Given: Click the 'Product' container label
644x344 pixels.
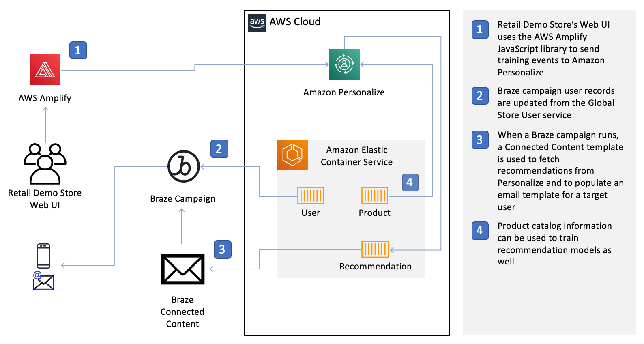Looking at the screenshot, I should click(374, 213).
